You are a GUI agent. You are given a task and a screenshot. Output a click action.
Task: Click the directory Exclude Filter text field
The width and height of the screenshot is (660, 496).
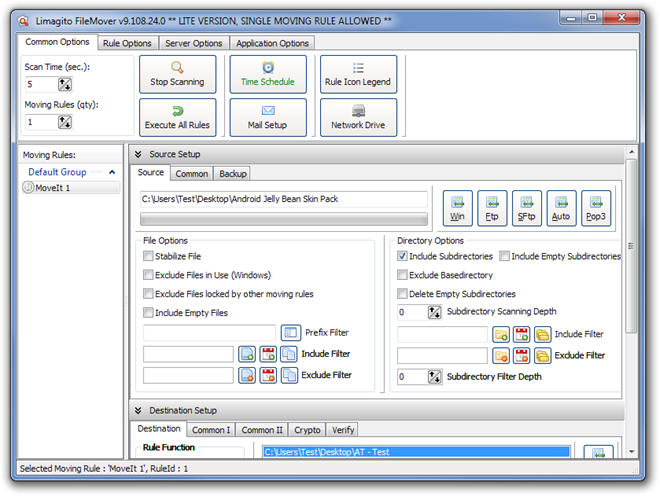(442, 356)
